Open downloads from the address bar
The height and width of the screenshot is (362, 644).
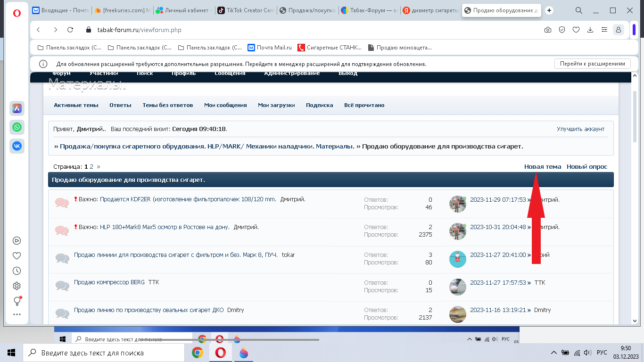pos(590,30)
